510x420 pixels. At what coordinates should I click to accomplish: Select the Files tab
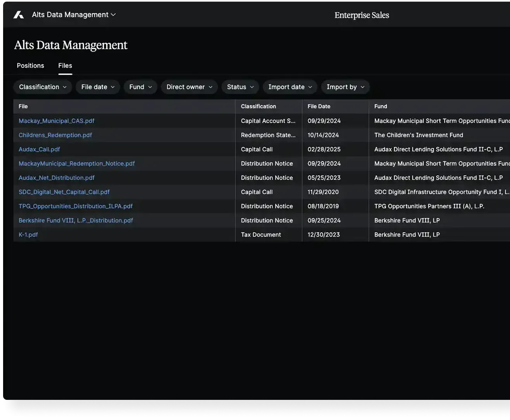(x=65, y=65)
